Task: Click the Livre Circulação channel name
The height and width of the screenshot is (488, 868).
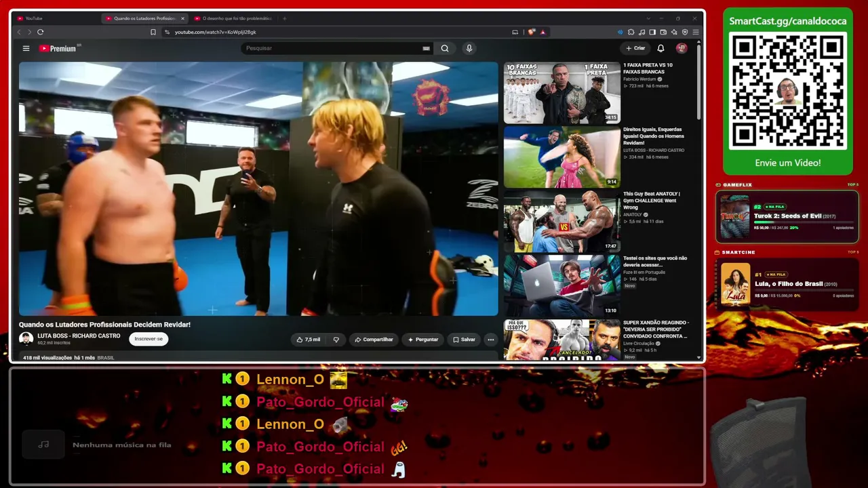Action: click(639, 344)
